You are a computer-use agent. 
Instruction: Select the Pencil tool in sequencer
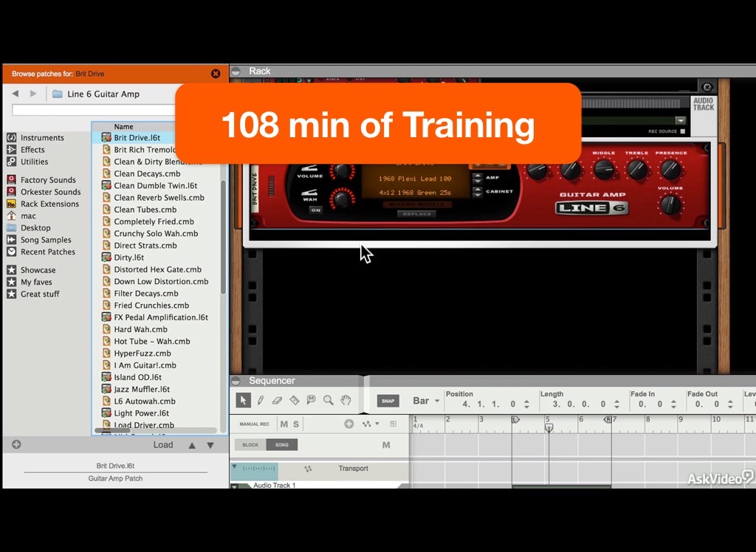point(261,400)
